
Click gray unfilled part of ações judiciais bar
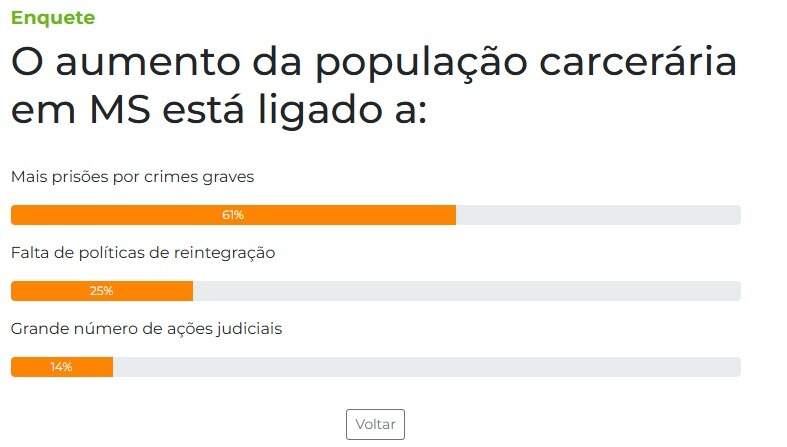pyautogui.click(x=427, y=367)
